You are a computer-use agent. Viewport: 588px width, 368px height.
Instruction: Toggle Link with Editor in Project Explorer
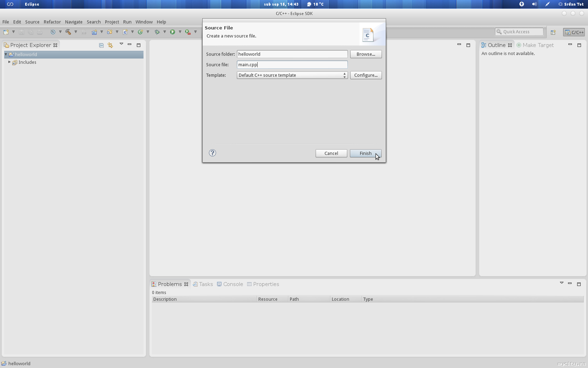tap(110, 45)
